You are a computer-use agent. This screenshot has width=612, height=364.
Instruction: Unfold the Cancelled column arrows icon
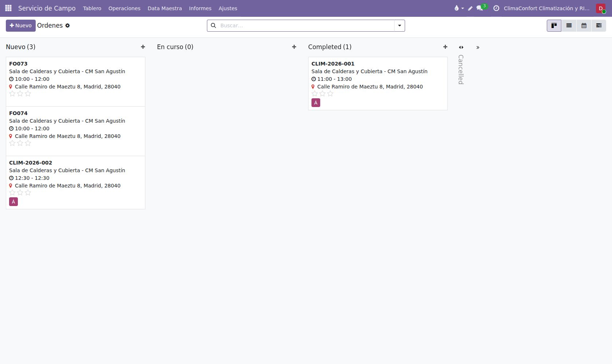pos(461,47)
